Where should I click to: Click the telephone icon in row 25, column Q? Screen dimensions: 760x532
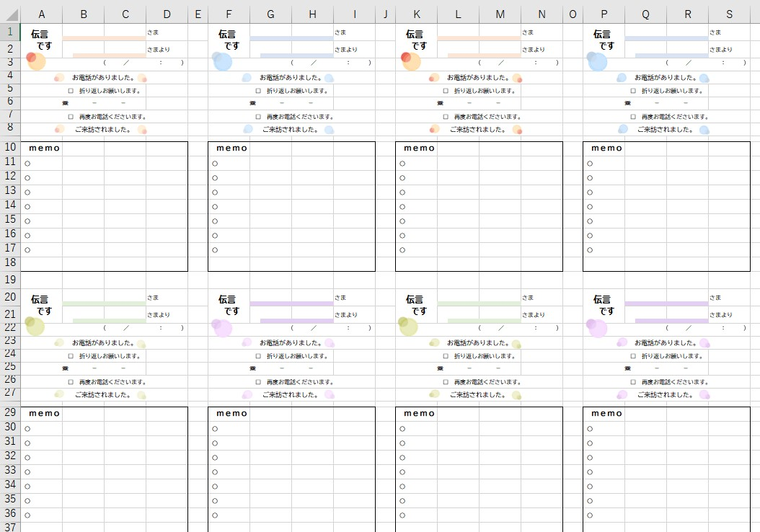[x=628, y=368]
